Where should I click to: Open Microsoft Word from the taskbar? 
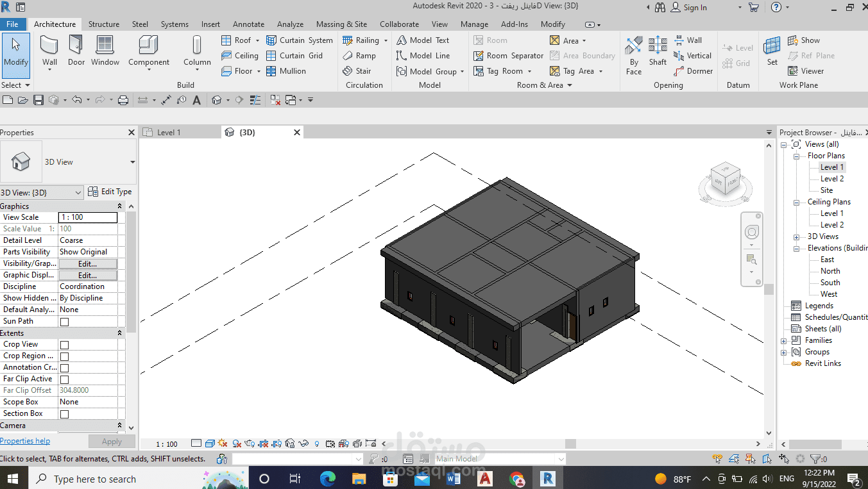[x=454, y=479]
